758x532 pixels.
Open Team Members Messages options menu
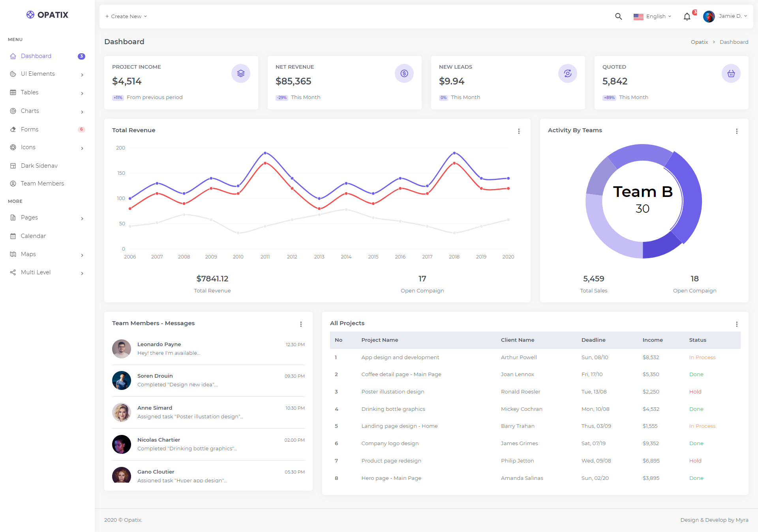(301, 324)
